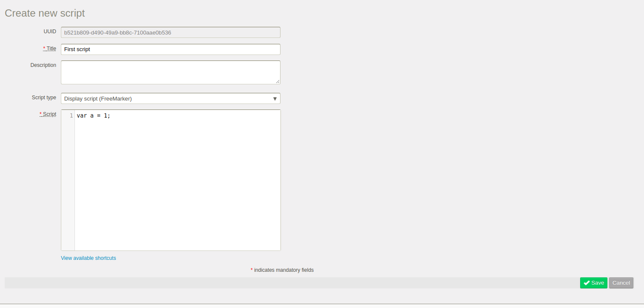Image resolution: width=644 pixels, height=308 pixels.
Task: Click the 'Create new script' heading
Action: point(45,13)
